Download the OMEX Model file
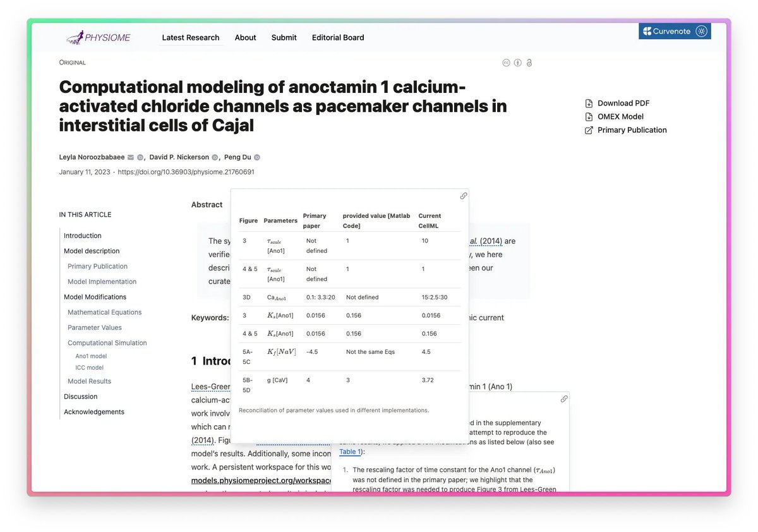The height and width of the screenshot is (532, 758). [x=620, y=116]
